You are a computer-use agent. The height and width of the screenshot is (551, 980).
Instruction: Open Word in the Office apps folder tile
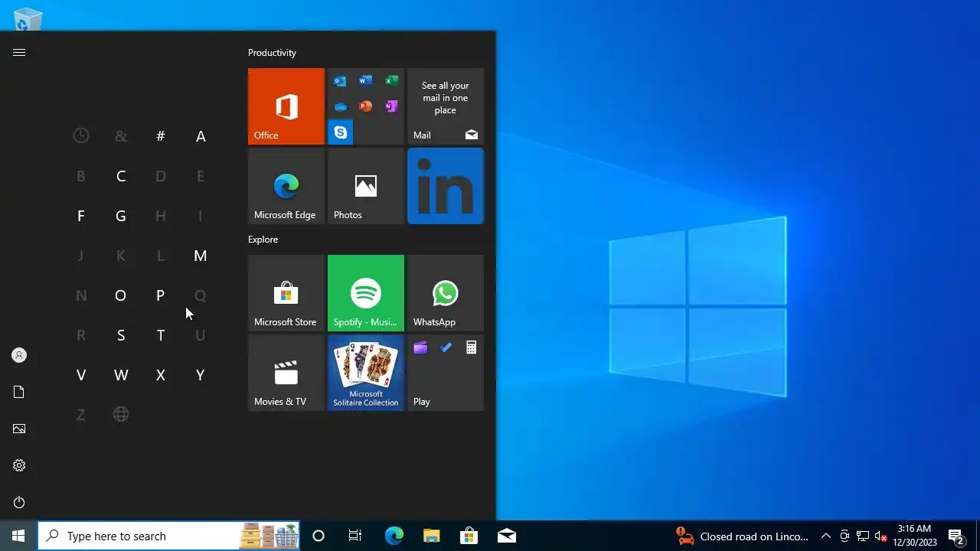point(366,81)
